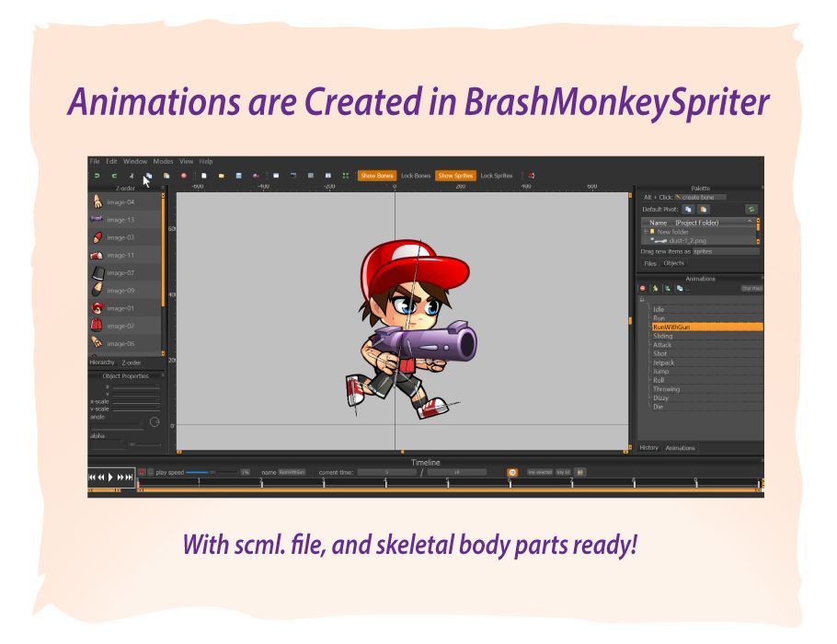This screenshot has height=644, width=837.
Task: Toggle Lock Bones button
Action: pos(416,176)
